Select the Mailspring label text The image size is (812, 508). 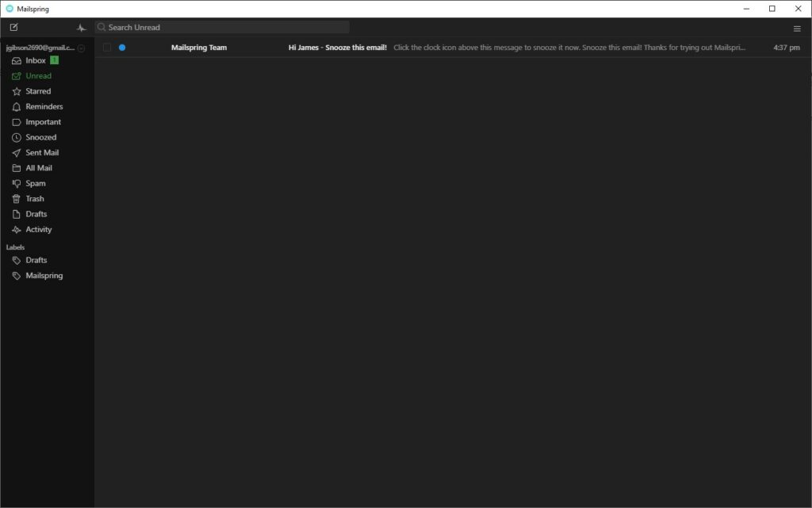[x=44, y=276]
